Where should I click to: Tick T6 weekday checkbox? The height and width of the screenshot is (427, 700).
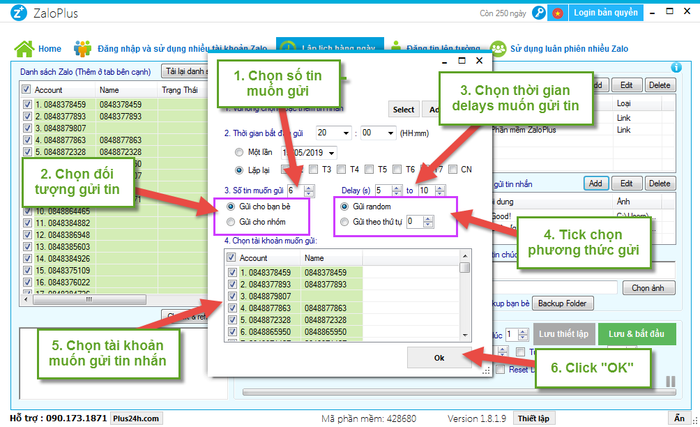point(396,169)
